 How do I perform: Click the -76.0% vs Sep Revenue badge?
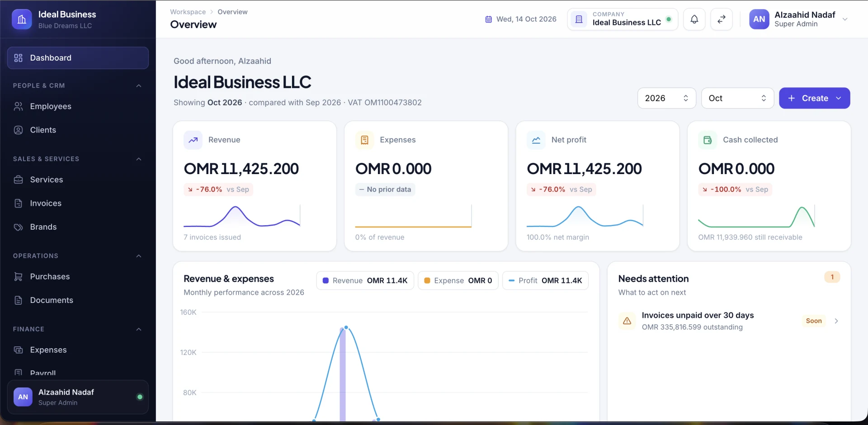[218, 189]
